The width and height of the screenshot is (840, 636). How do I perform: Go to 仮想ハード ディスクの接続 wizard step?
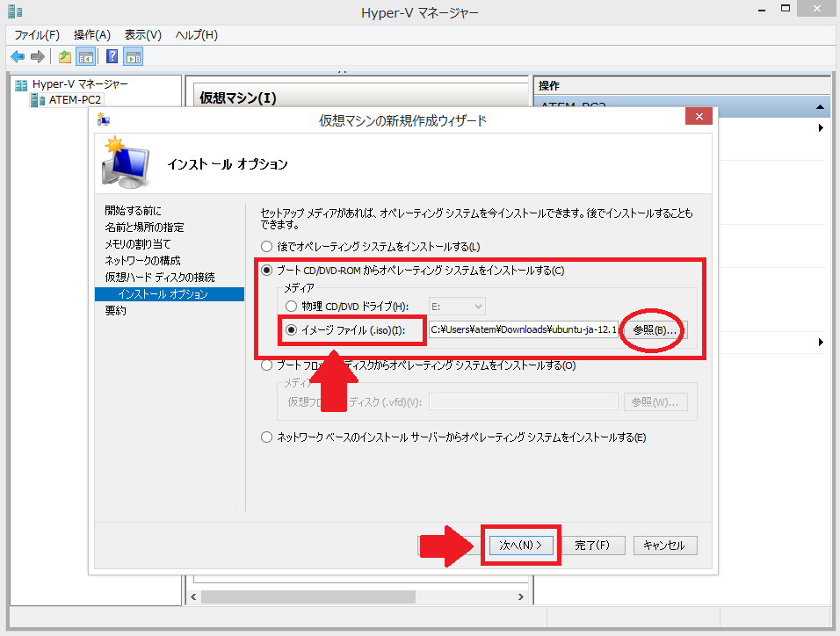pos(160,277)
